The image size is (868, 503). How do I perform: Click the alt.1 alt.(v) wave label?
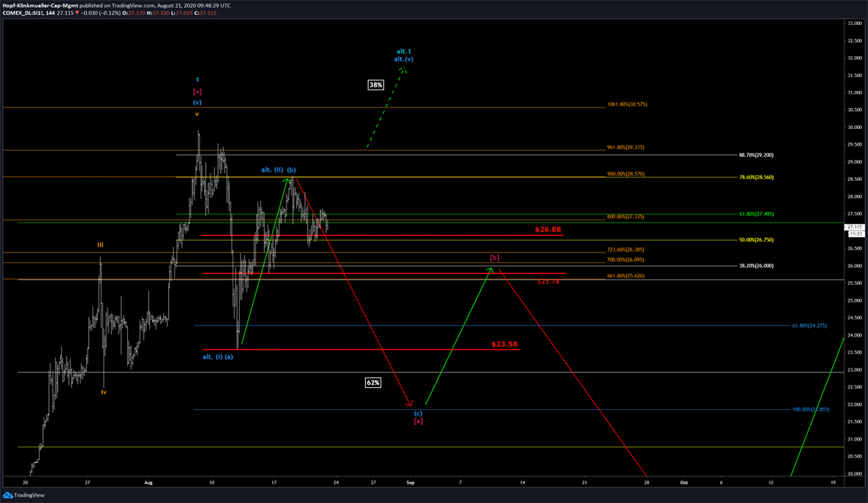click(404, 56)
